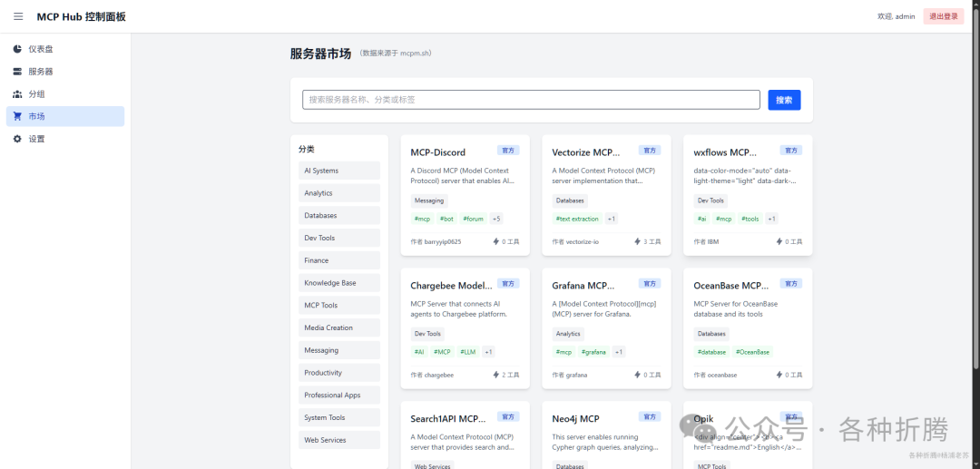This screenshot has height=469, width=980.
Task: Click the #LLM tag on Chargebee card
Action: (468, 352)
